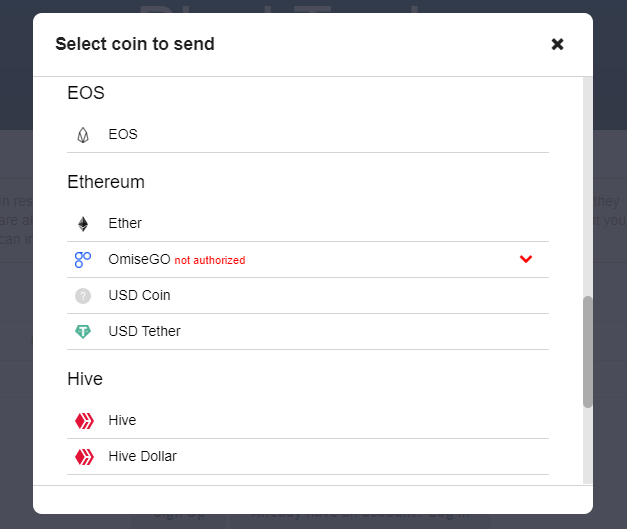Click the OmiseGO blue circles icon
Viewport: 627px width, 529px height.
pyautogui.click(x=83, y=260)
